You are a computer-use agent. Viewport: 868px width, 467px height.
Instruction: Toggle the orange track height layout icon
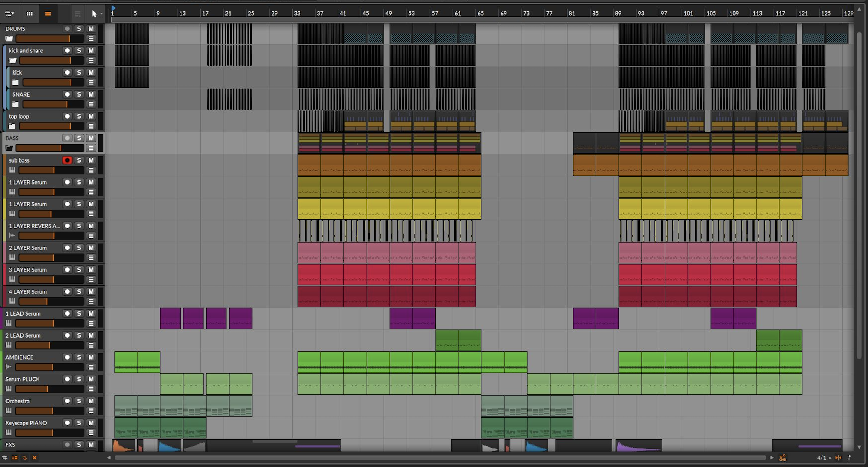15,458
